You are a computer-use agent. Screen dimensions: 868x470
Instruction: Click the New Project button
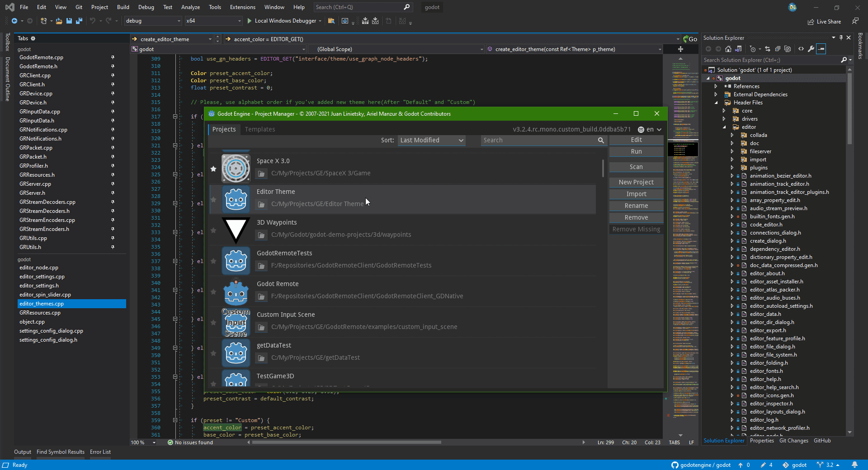[636, 182]
